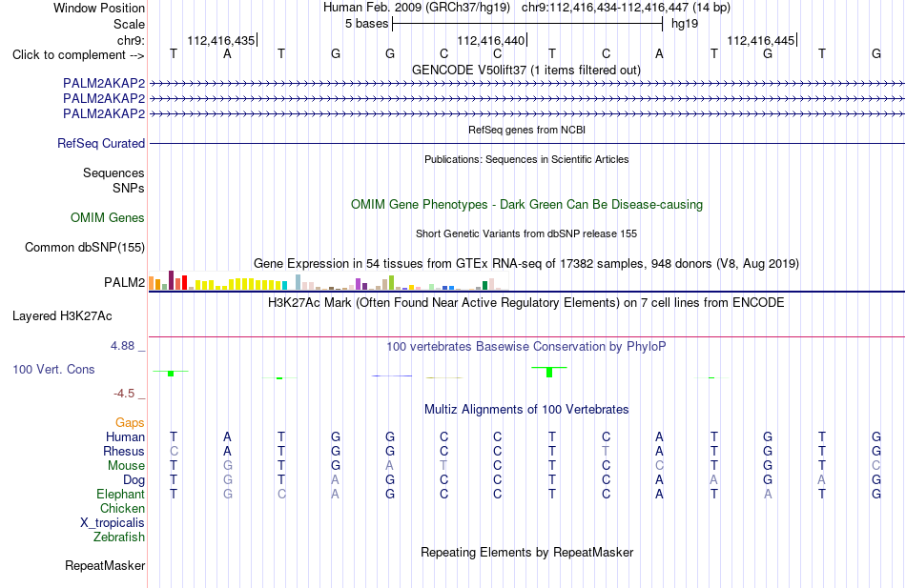Image resolution: width=906 pixels, height=588 pixels.
Task: Open the GENCODE V50lift37 track title
Action: (x=526, y=70)
